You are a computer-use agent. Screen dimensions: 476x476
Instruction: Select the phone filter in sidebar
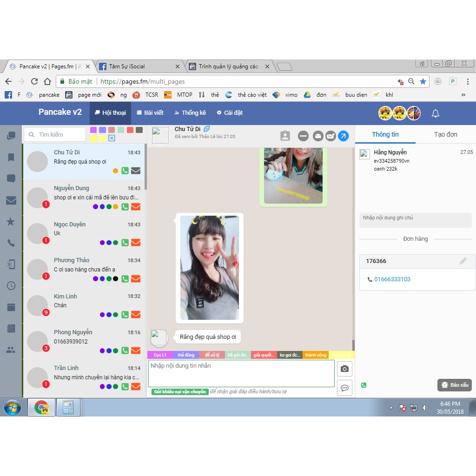pyautogui.click(x=11, y=243)
